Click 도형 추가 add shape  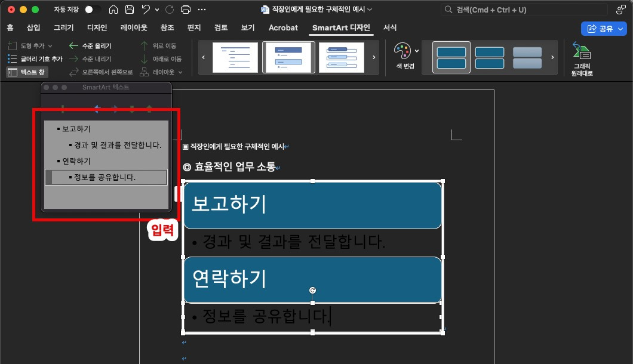(x=26, y=45)
